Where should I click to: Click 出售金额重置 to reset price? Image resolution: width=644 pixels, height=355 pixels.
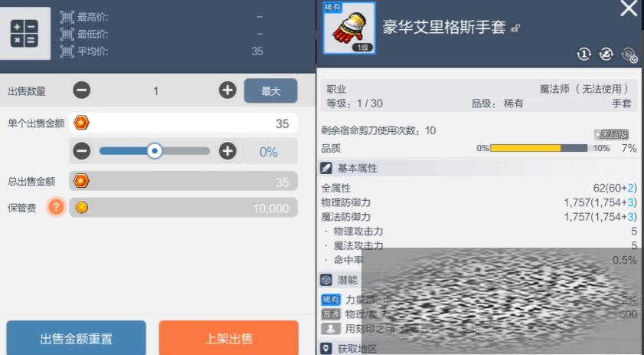[76, 338]
